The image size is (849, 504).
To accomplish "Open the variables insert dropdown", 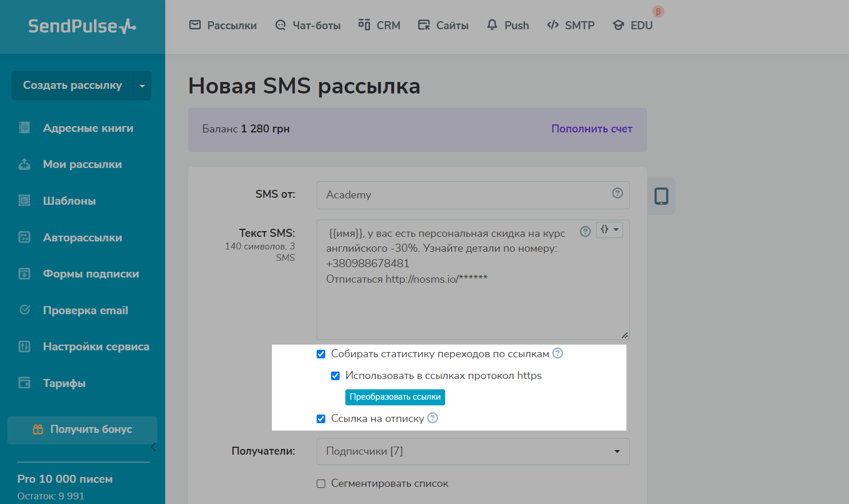I will (609, 230).
